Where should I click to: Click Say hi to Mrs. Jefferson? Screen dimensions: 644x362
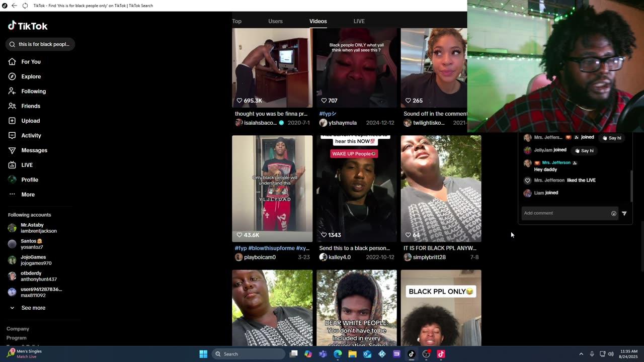612,138
